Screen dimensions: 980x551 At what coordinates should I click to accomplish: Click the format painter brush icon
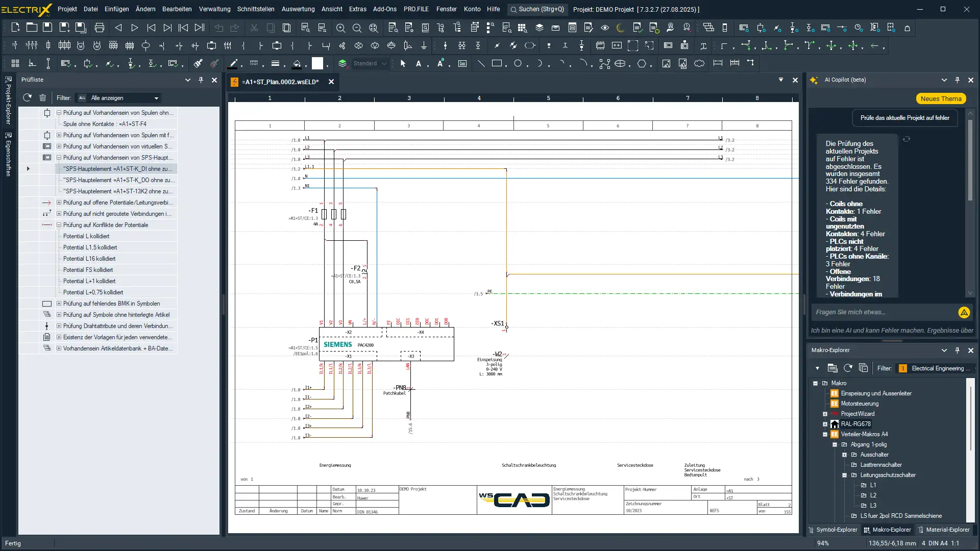[198, 63]
